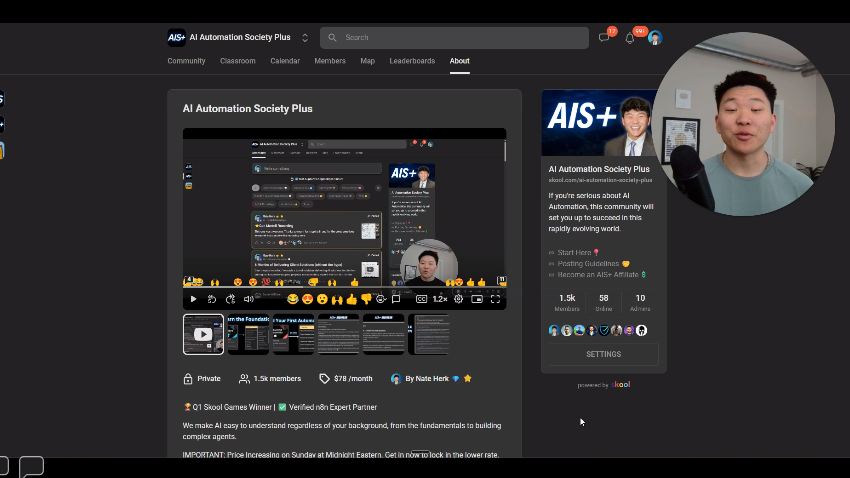Play the community intro video
The height and width of the screenshot is (478, 850).
pos(194,299)
